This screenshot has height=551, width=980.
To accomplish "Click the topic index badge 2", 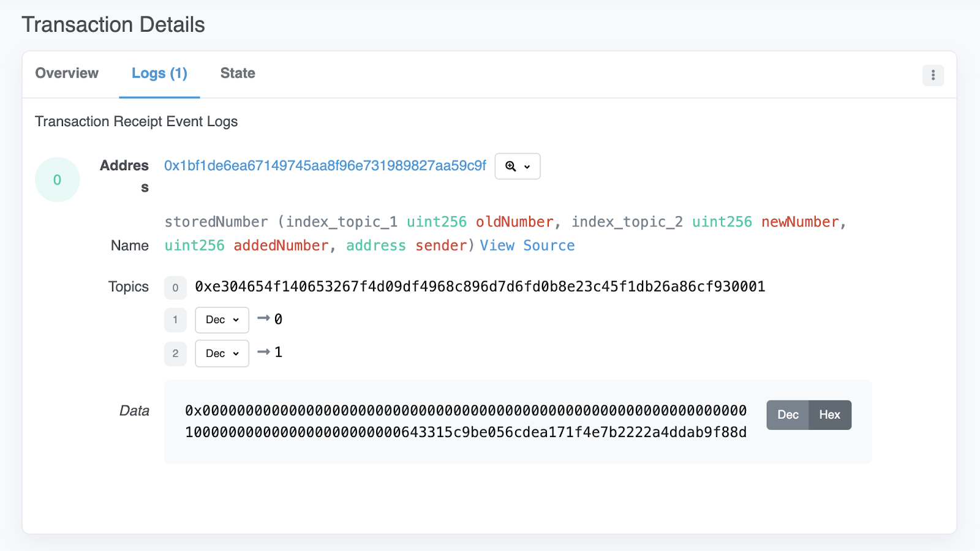I will (175, 353).
